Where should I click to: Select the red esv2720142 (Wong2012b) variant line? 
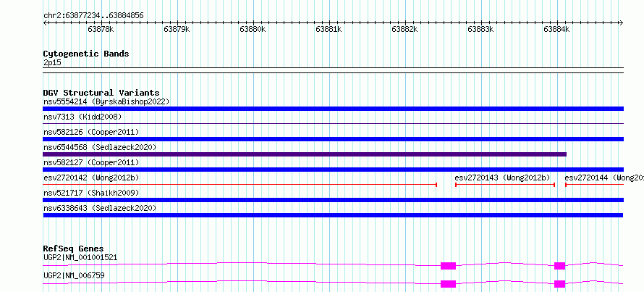[240, 185]
